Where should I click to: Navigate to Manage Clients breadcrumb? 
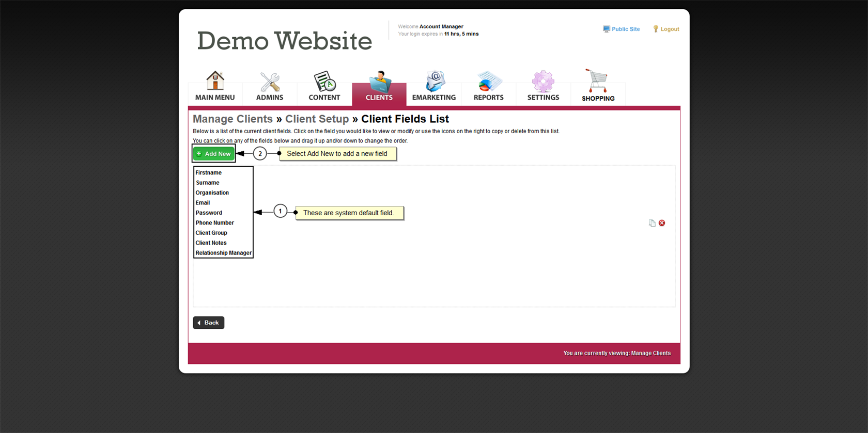point(233,119)
